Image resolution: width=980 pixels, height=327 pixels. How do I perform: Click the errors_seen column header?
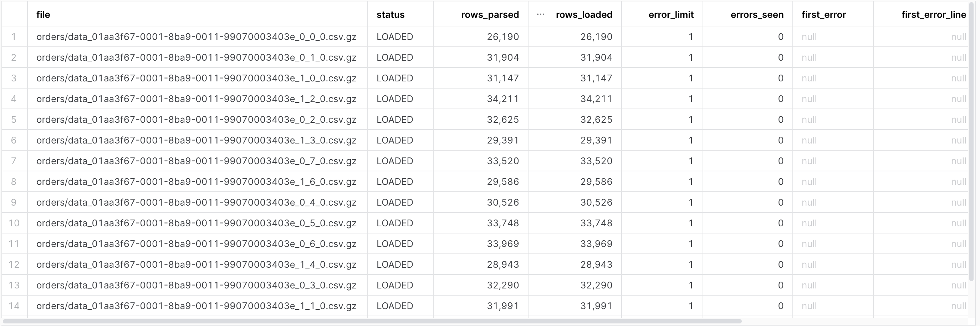(x=757, y=15)
